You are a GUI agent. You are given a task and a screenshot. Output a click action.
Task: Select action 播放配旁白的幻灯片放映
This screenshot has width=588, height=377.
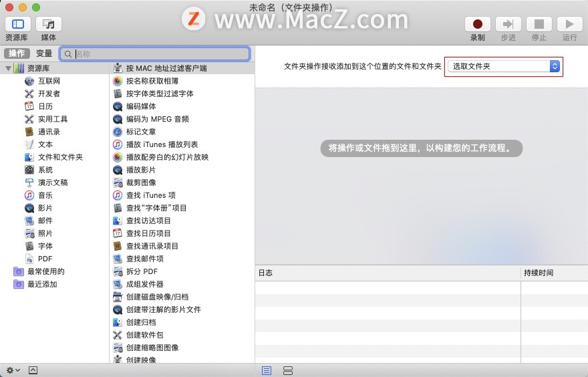pos(183,157)
